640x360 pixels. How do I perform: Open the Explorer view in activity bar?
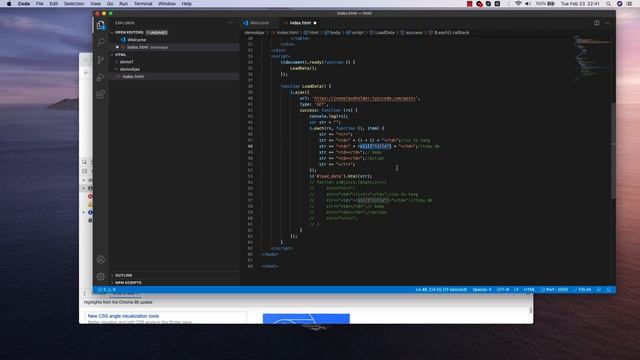pyautogui.click(x=101, y=25)
